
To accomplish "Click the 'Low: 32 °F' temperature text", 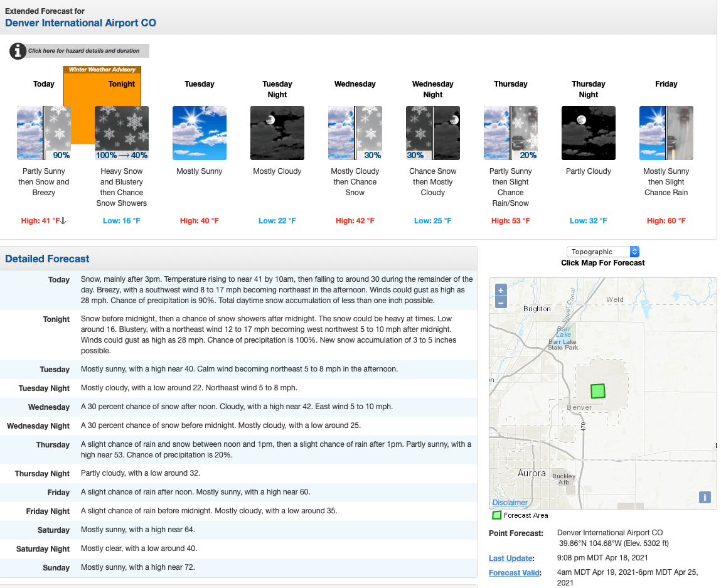I will point(589,221).
